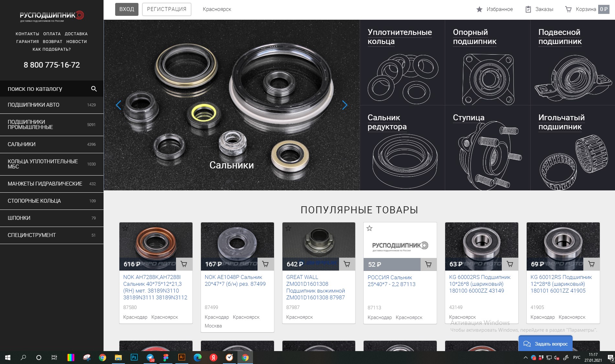Toggle favorite star on the 616 ₽ NOK product
Image resolution: width=615 pixels, height=364 pixels.
(126, 228)
